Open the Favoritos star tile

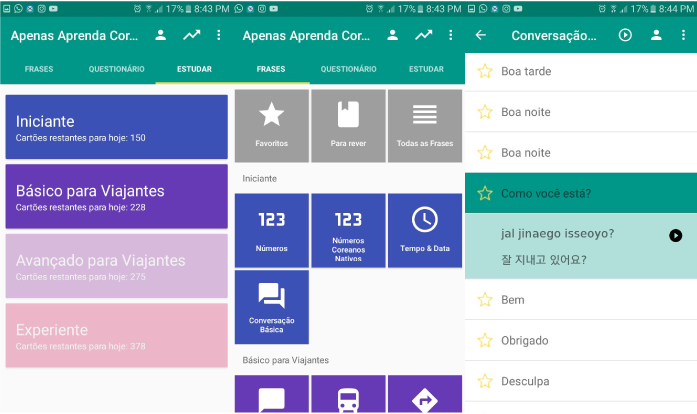click(271, 125)
